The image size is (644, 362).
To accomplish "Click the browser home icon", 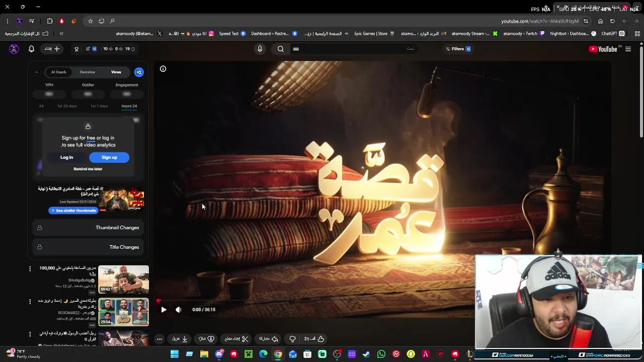I will 600,21.
